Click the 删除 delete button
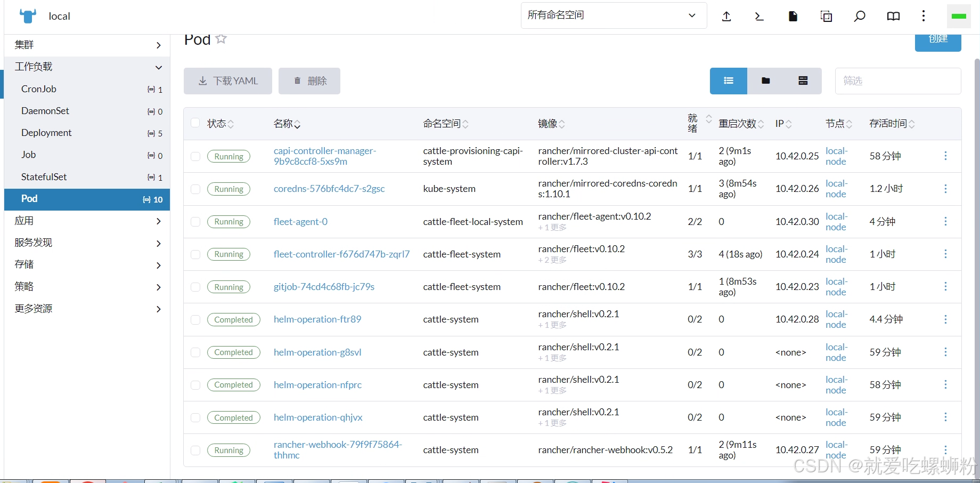 [x=309, y=81]
